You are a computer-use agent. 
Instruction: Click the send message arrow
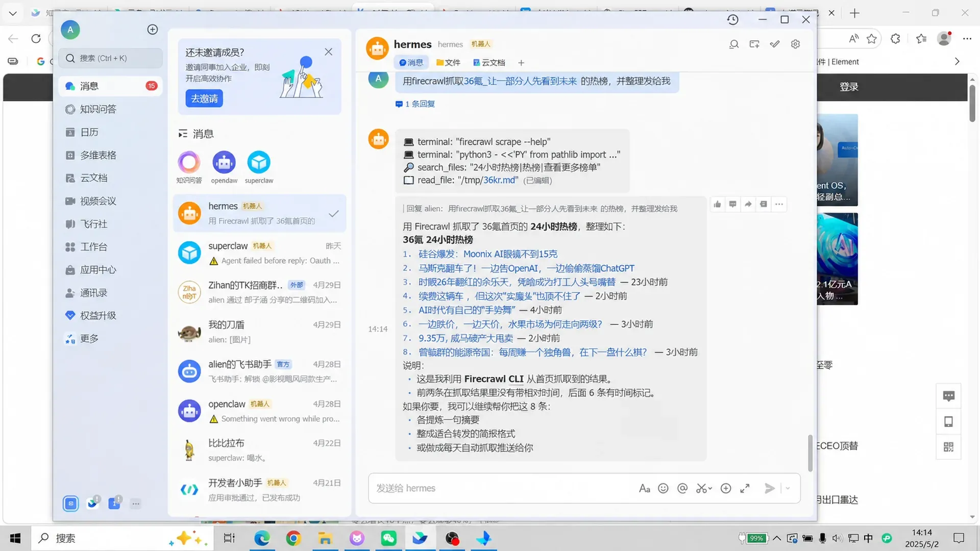pos(770,488)
